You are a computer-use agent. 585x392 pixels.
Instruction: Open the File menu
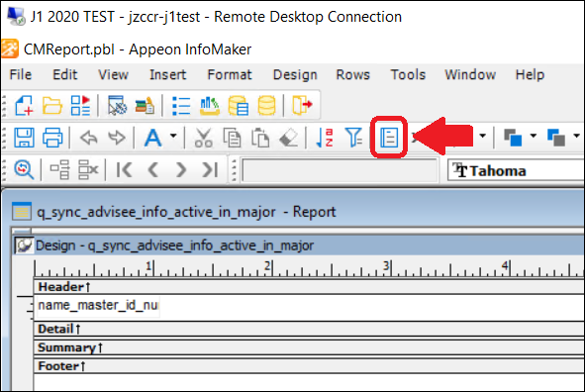[21, 74]
